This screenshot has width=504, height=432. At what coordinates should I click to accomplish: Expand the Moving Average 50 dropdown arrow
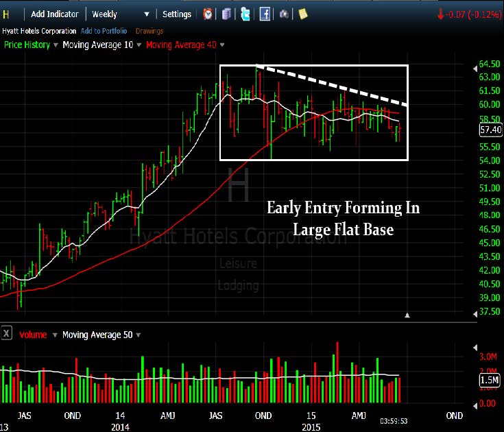click(x=139, y=335)
